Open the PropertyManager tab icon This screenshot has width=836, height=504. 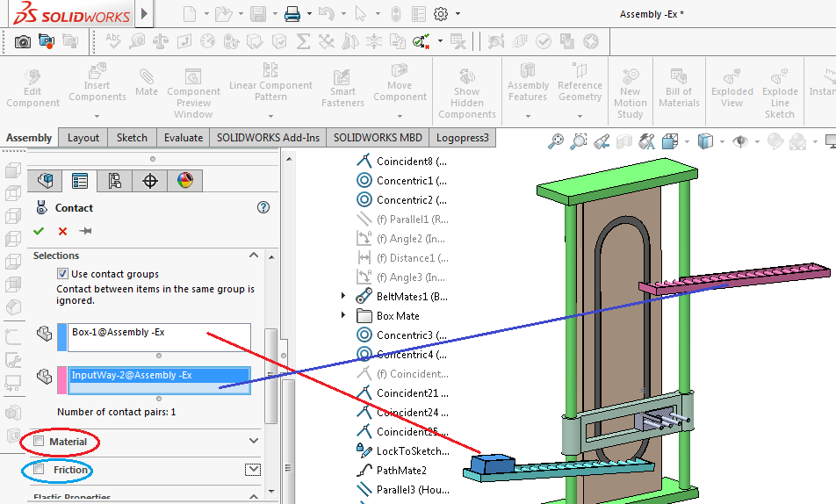click(x=80, y=181)
